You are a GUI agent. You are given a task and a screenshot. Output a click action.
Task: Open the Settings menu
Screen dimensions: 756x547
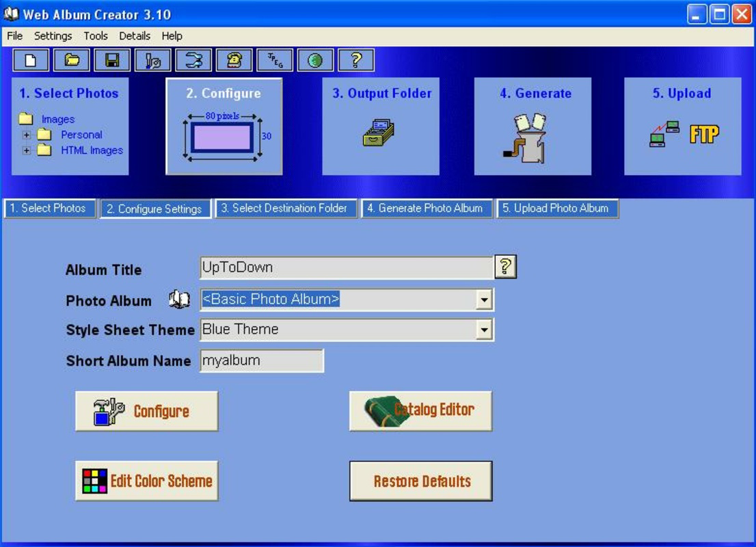coord(52,36)
